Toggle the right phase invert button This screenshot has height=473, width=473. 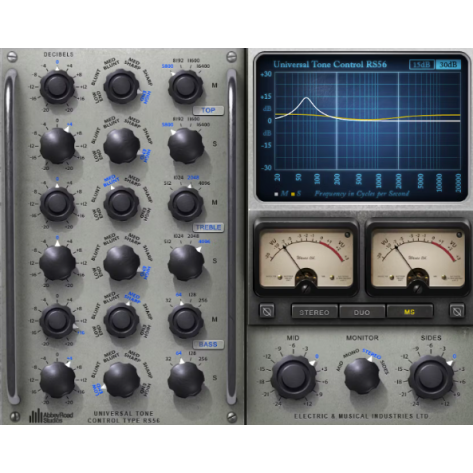tap(457, 311)
